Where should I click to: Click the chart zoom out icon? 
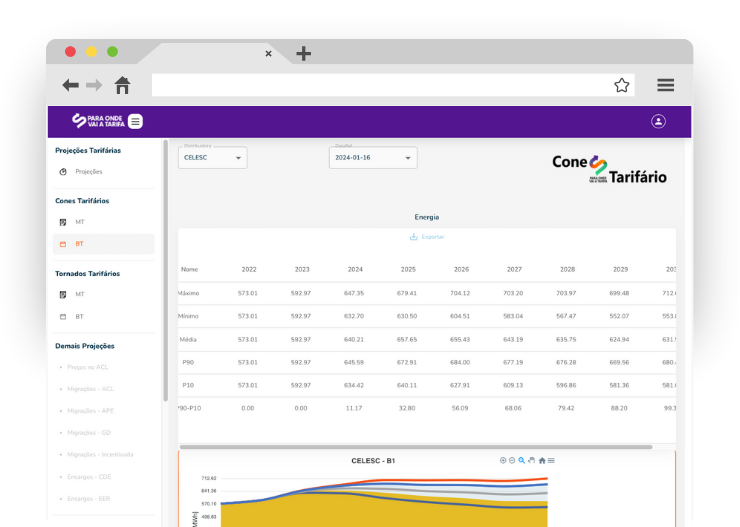(512, 460)
